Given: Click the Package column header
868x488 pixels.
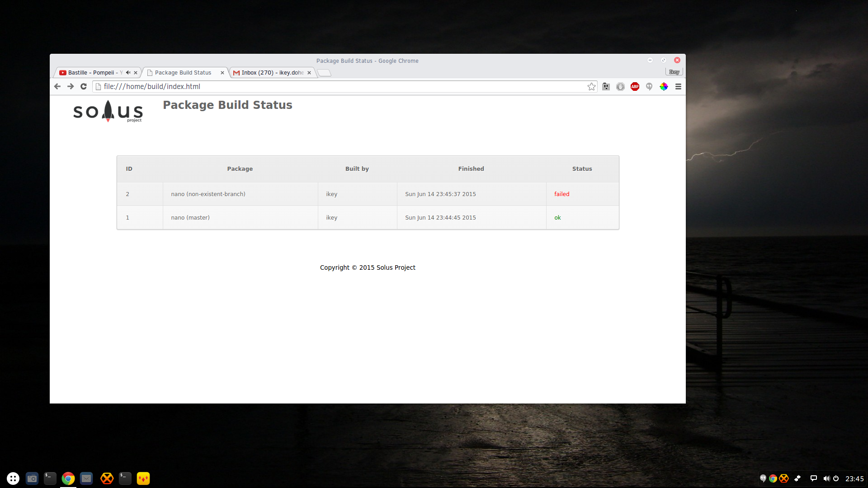Looking at the screenshot, I should [x=240, y=169].
